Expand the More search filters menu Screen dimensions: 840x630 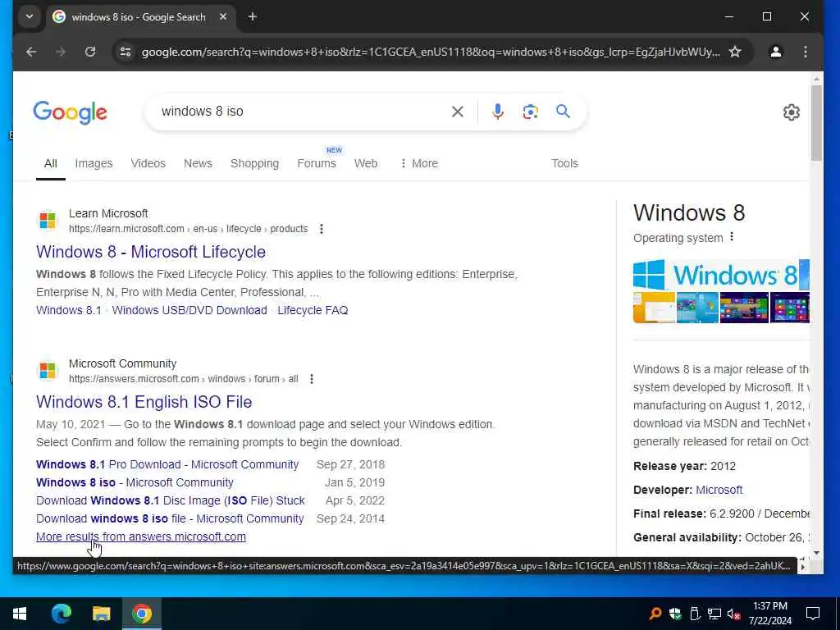(419, 163)
